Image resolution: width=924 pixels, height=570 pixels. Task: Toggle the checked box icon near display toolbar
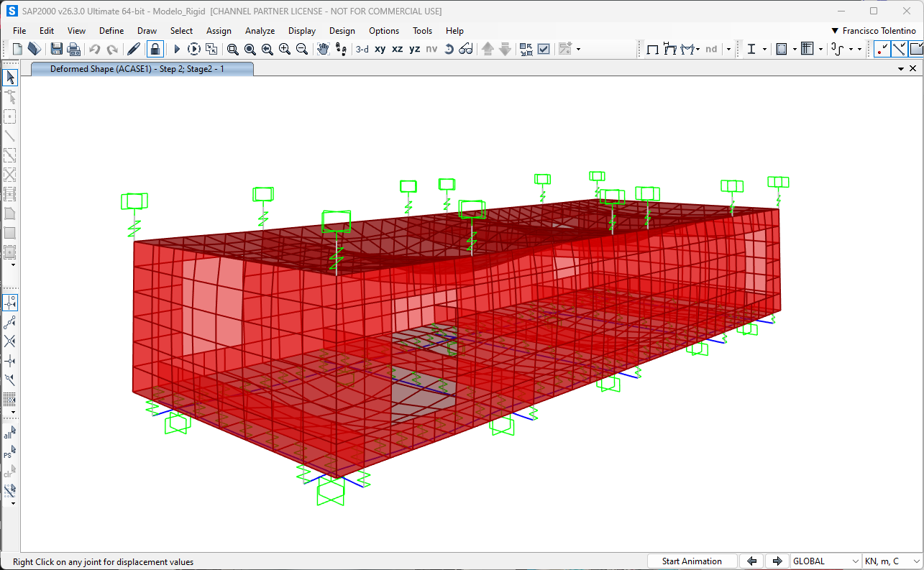click(x=543, y=48)
